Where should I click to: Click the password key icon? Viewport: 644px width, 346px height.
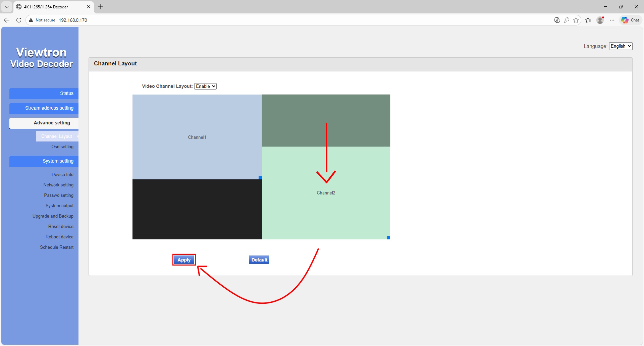[567, 20]
